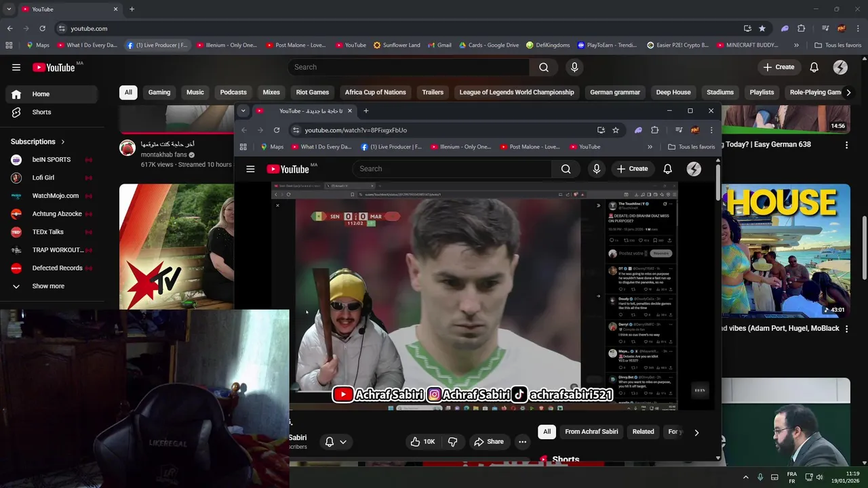The height and width of the screenshot is (488, 868).
Task: Show hidden bookmarks chevron in the front browser
Action: (650, 147)
